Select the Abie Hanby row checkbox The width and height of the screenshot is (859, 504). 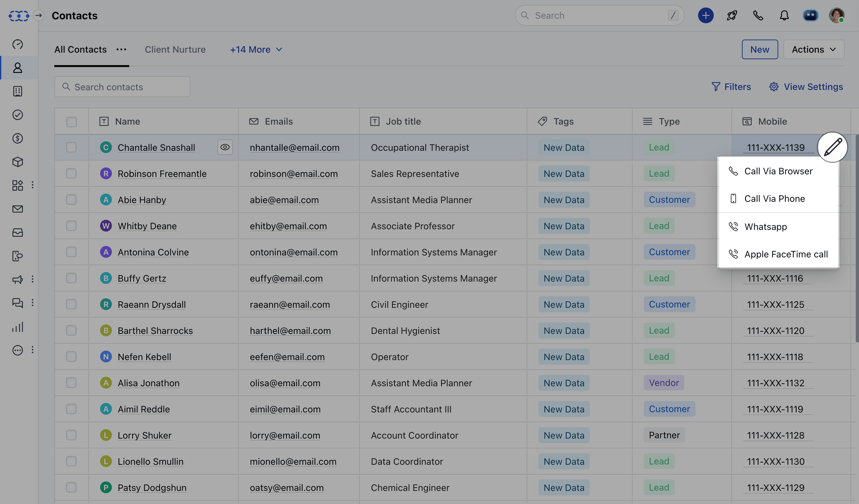71,200
